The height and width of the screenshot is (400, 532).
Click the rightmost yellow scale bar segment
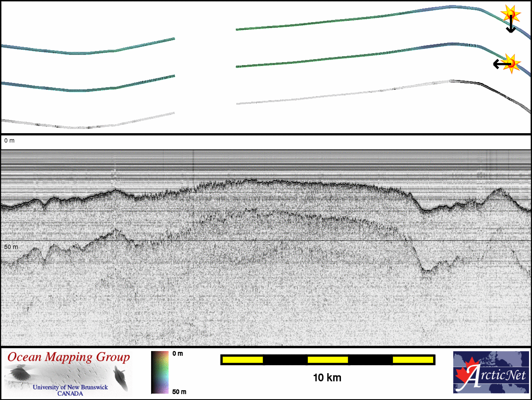(x=413, y=360)
